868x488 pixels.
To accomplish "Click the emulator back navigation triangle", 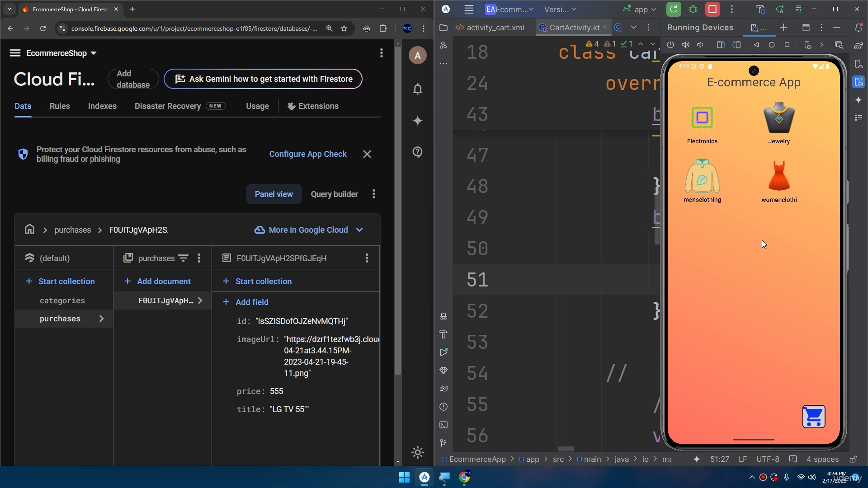I will pyautogui.click(x=756, y=45).
